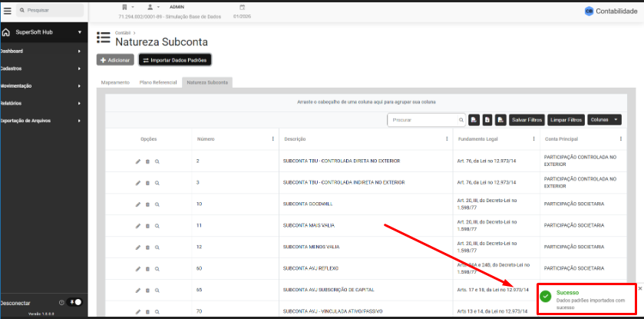The height and width of the screenshot is (319, 644).
Task: Click the timer icon next to Desconectar
Action: (x=61, y=303)
